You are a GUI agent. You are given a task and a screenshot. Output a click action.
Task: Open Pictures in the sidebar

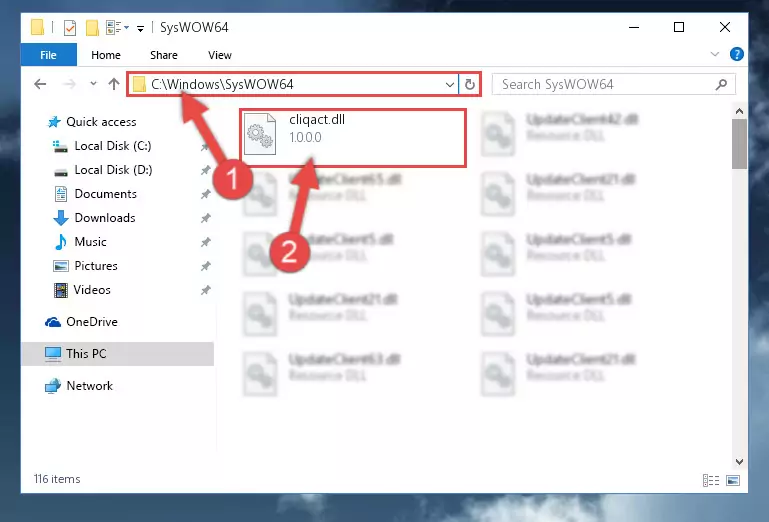(x=85, y=266)
